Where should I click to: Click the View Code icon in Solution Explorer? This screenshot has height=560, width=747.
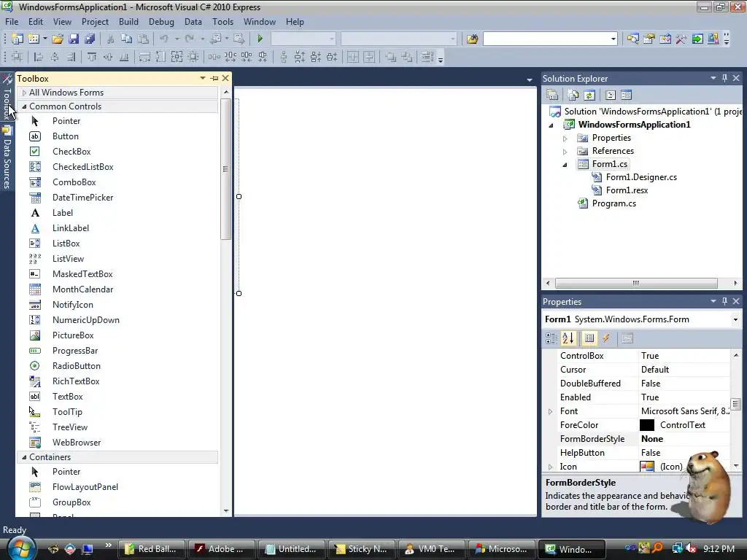click(x=611, y=96)
